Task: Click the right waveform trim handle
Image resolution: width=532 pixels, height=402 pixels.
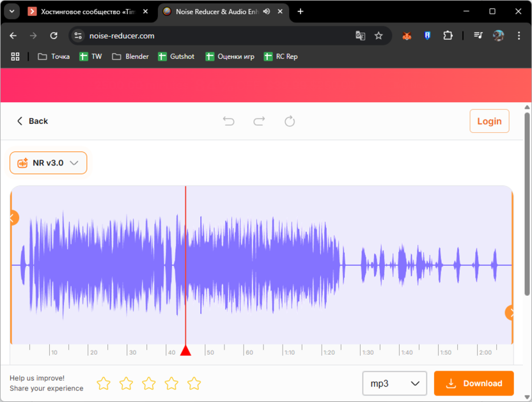Action: click(x=510, y=313)
